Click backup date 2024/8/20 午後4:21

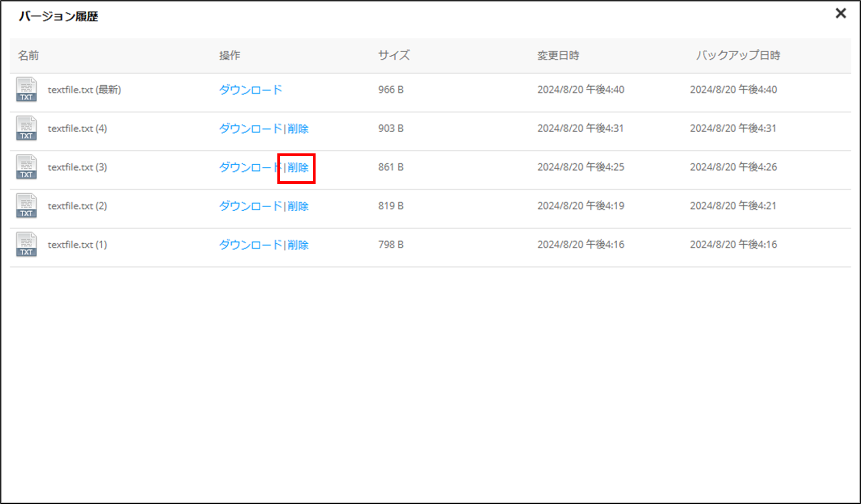[x=733, y=206]
